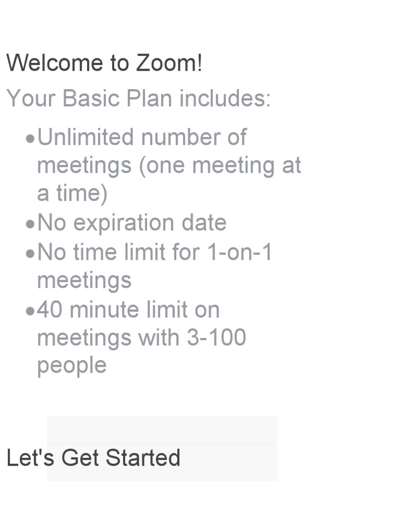Click the 40 minute limit on line

(128, 310)
